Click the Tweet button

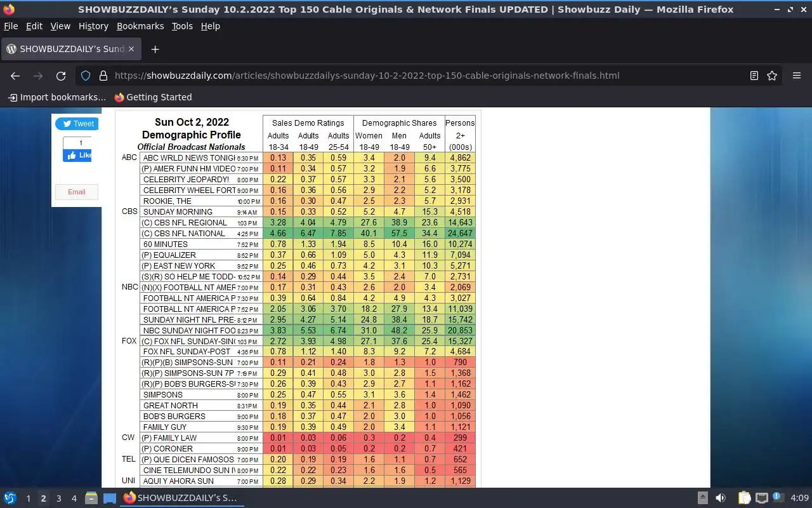pyautogui.click(x=77, y=124)
